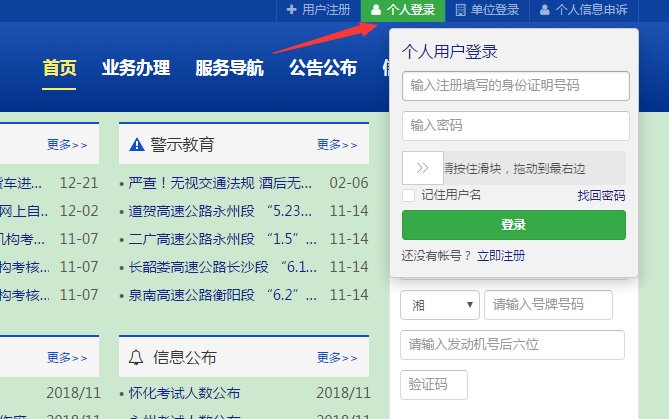Viewport: 669px width, 419px height.
Task: Focus the 输入注册填写的身份证明号码 field
Action: pyautogui.click(x=515, y=86)
